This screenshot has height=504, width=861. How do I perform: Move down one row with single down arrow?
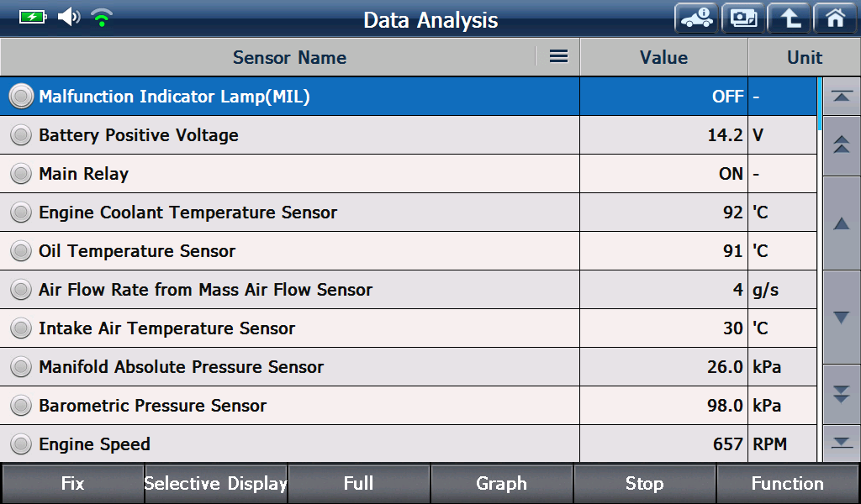(x=841, y=318)
